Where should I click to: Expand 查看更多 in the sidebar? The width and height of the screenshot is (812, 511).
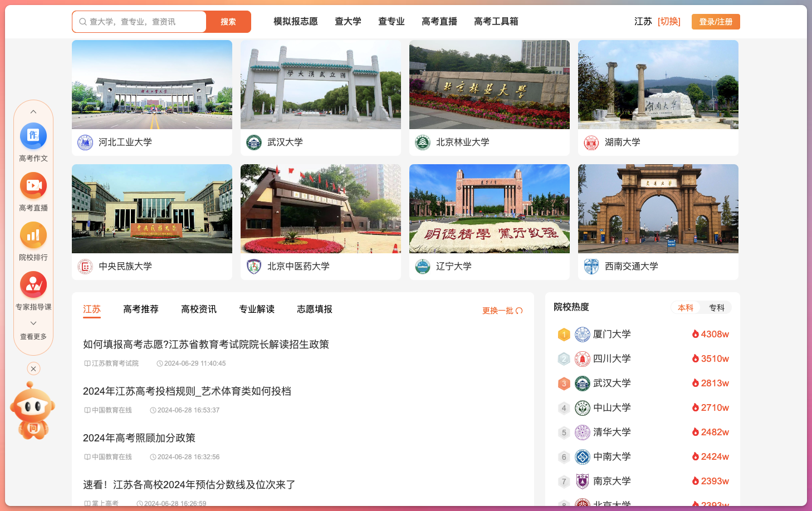(33, 336)
